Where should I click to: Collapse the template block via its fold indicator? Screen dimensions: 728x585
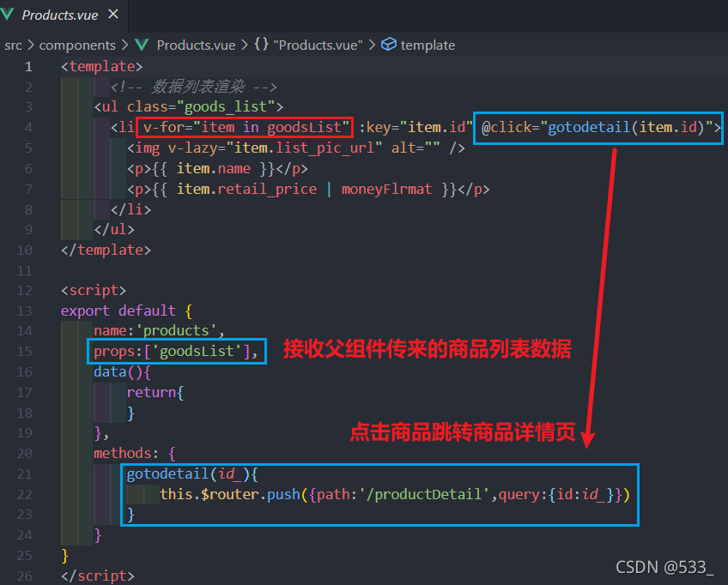pyautogui.click(x=45, y=65)
